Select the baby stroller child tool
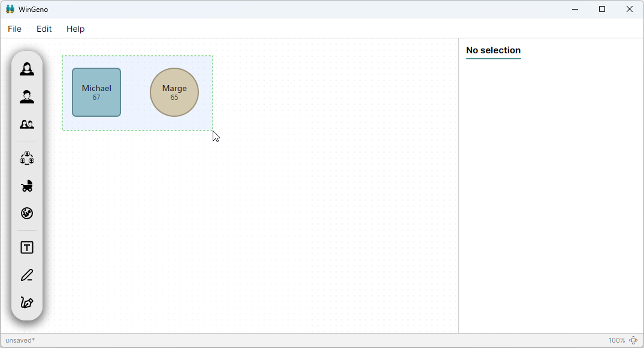This screenshot has width=644, height=348. pyautogui.click(x=27, y=186)
